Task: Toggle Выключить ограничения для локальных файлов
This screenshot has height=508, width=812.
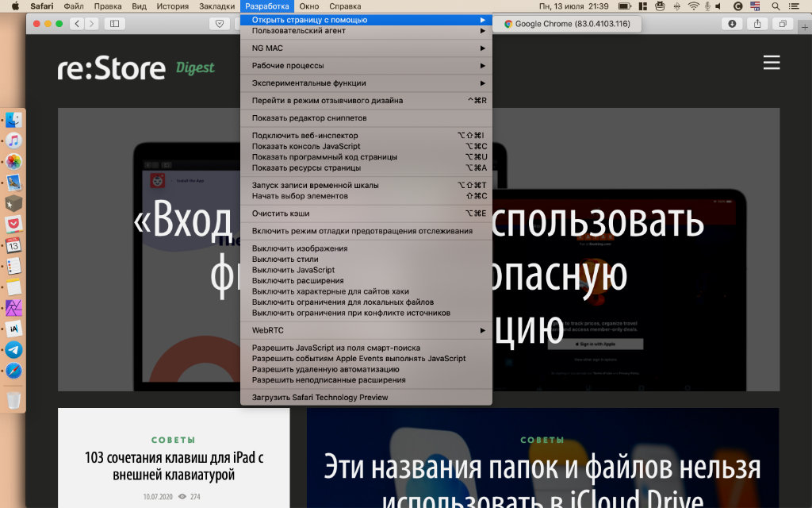Action: pyautogui.click(x=366, y=302)
